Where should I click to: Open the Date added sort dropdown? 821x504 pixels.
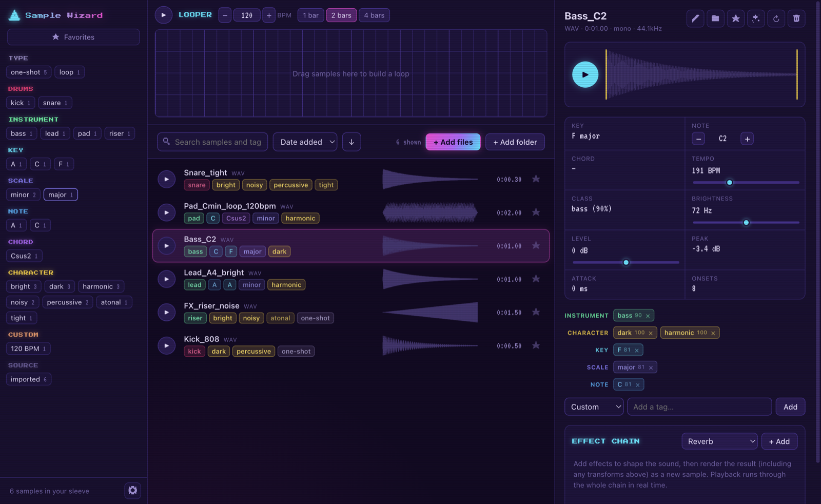tap(305, 142)
